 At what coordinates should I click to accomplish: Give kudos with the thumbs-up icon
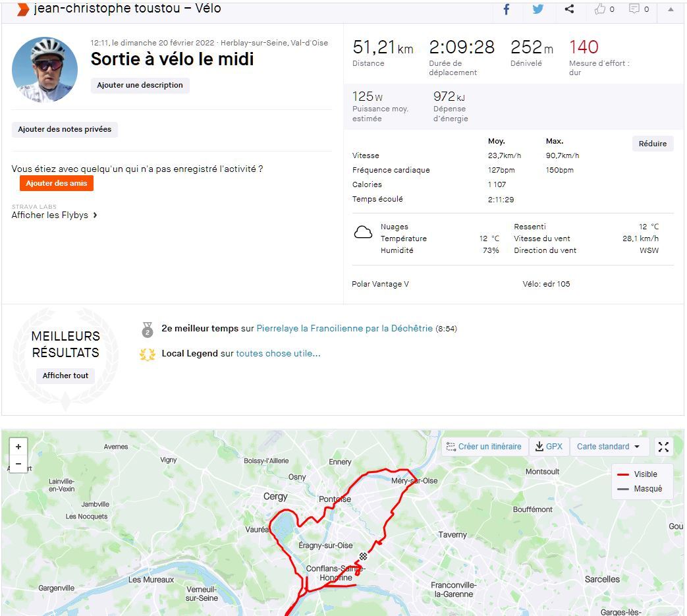click(600, 9)
